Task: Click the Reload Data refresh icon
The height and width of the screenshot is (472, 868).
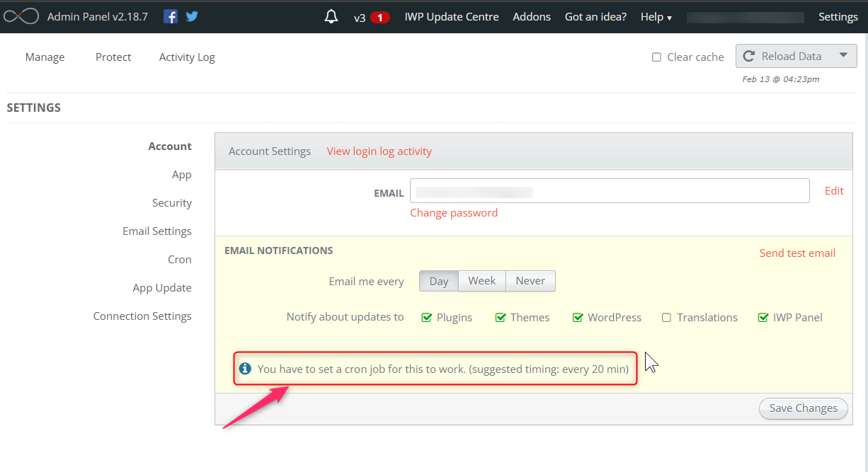Action: [x=749, y=57]
